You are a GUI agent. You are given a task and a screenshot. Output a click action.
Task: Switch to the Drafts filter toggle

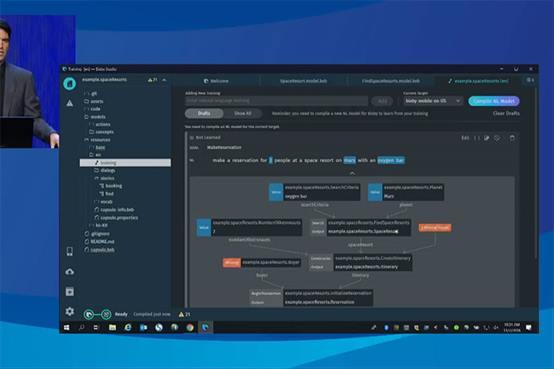click(204, 113)
